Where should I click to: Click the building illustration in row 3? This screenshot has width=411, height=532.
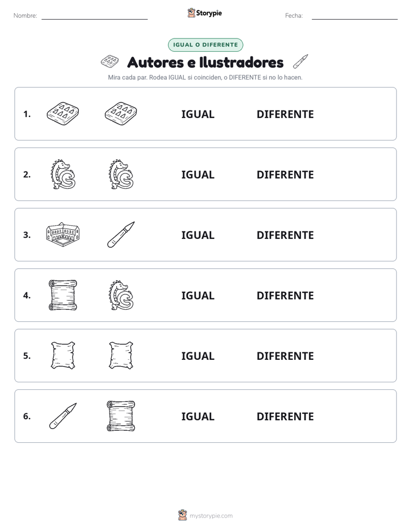tap(63, 234)
